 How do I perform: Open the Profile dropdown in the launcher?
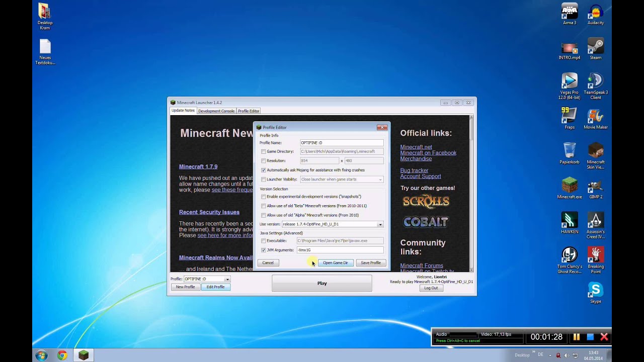coord(207,279)
